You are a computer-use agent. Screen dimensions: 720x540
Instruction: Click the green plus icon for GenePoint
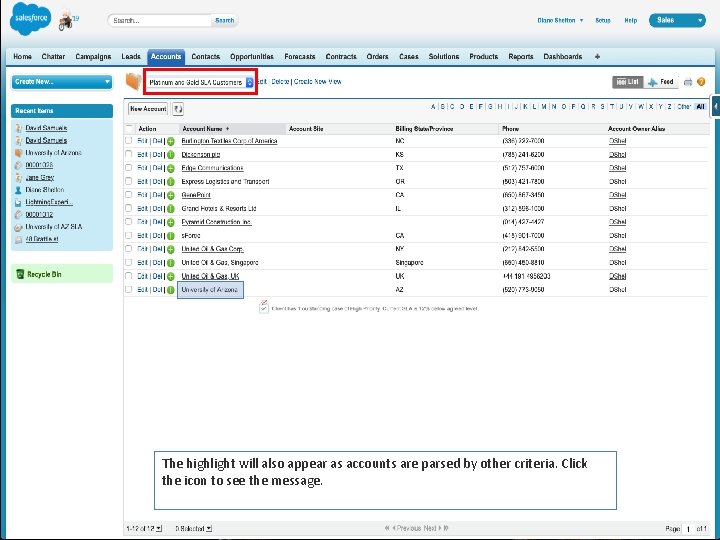coord(171,195)
